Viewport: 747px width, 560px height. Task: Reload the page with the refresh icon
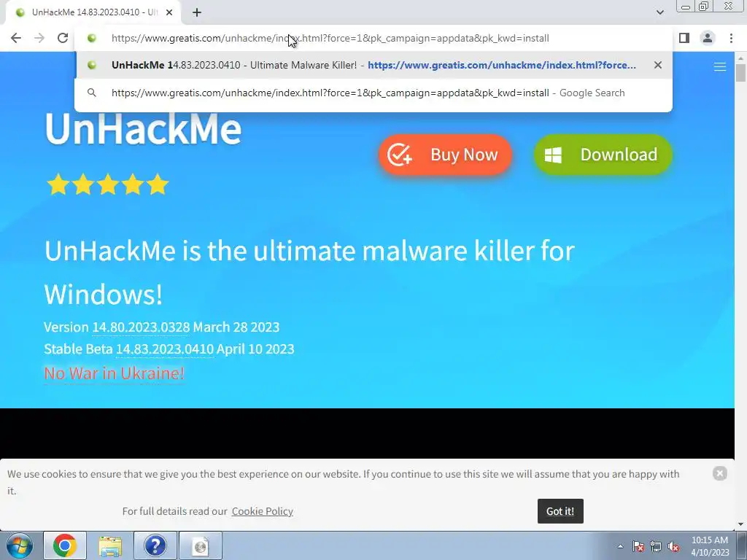63,38
